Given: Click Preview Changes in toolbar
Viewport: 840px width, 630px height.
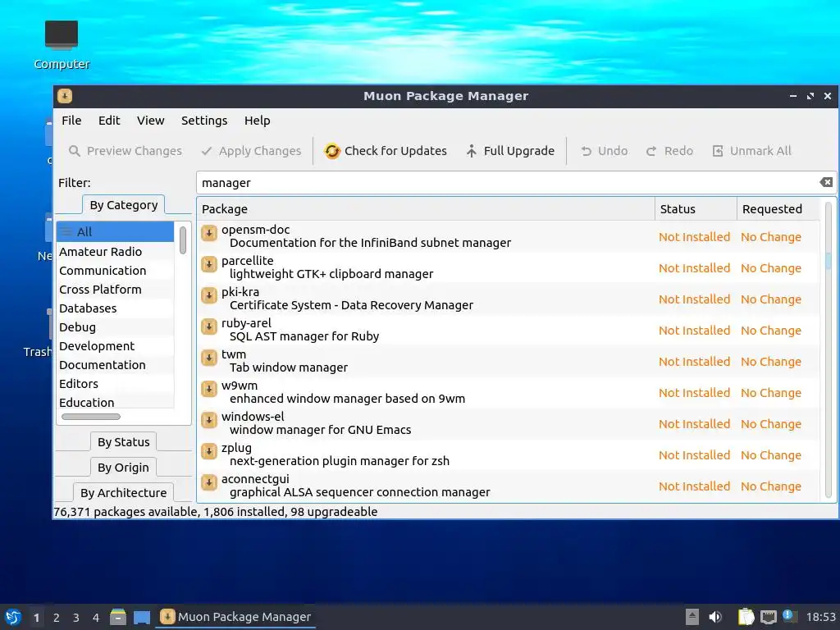Looking at the screenshot, I should point(126,151).
